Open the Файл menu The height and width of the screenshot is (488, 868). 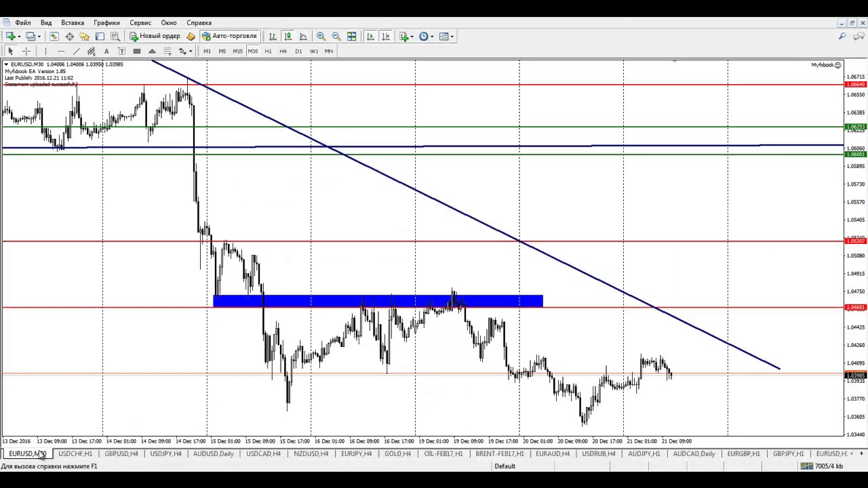pyautogui.click(x=23, y=22)
